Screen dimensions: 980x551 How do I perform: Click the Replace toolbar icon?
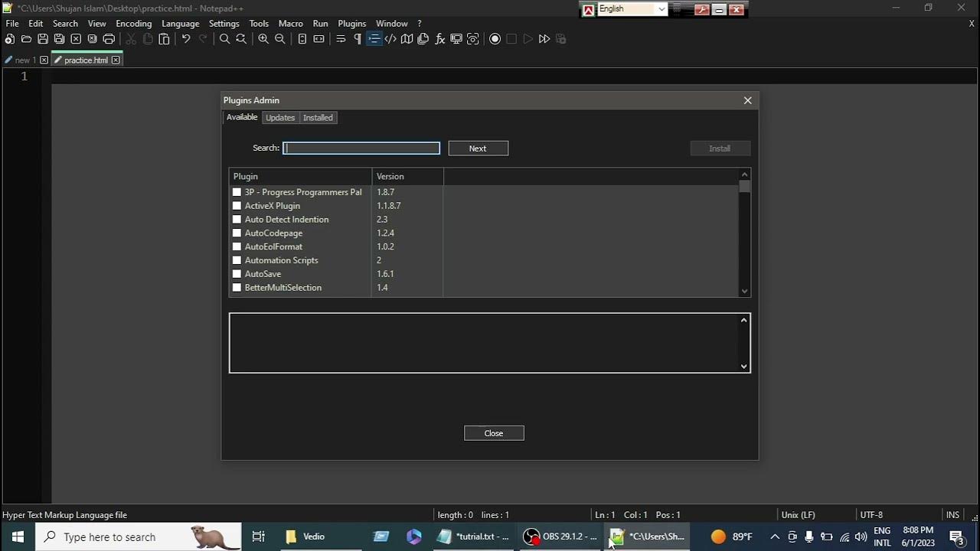point(241,39)
